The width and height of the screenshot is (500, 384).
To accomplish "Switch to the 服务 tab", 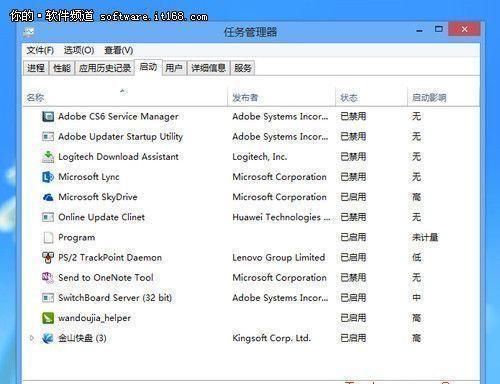I will pos(243,68).
